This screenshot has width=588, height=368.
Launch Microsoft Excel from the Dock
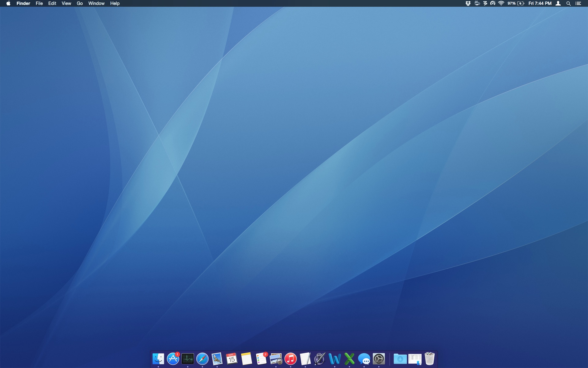point(349,358)
